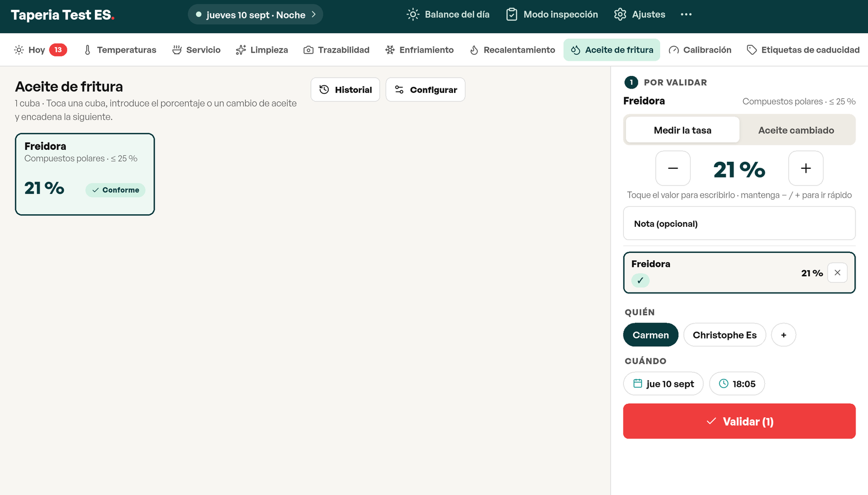Screen dimensions: 868x495
Task: Click the red Validar (1) button
Action: click(x=739, y=421)
